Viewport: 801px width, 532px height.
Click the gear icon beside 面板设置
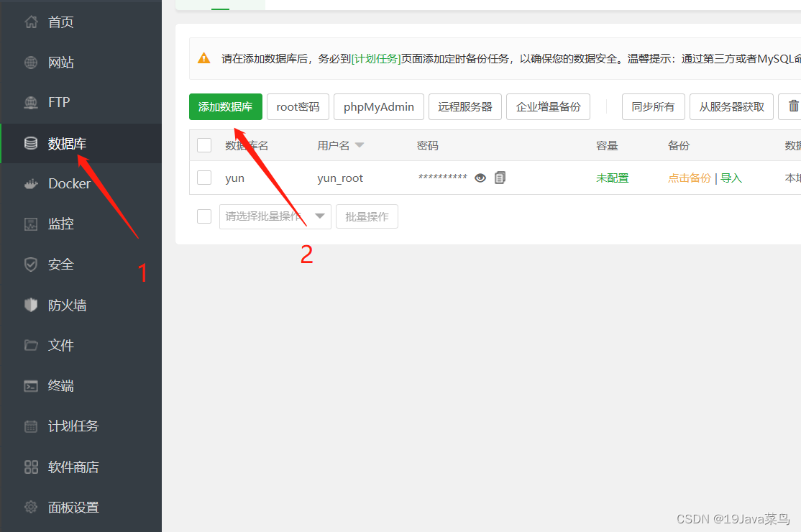click(x=31, y=507)
